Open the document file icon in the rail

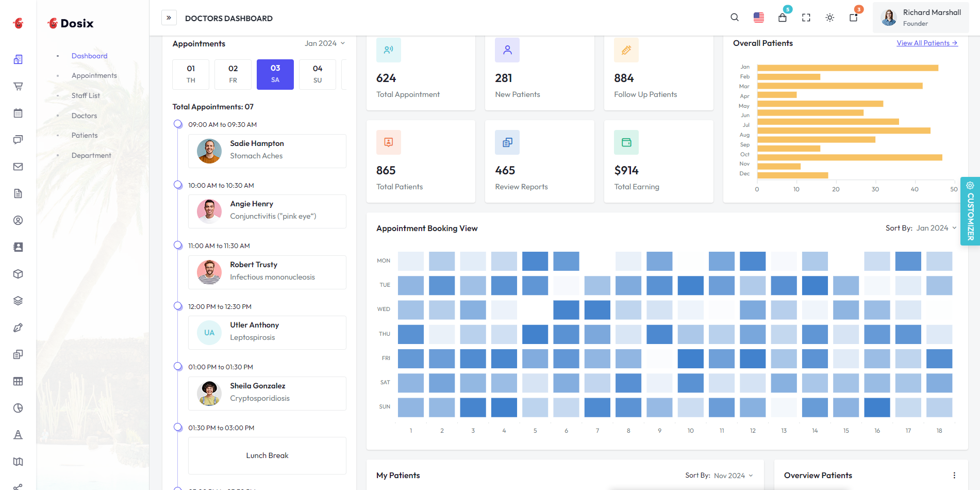coord(18,193)
